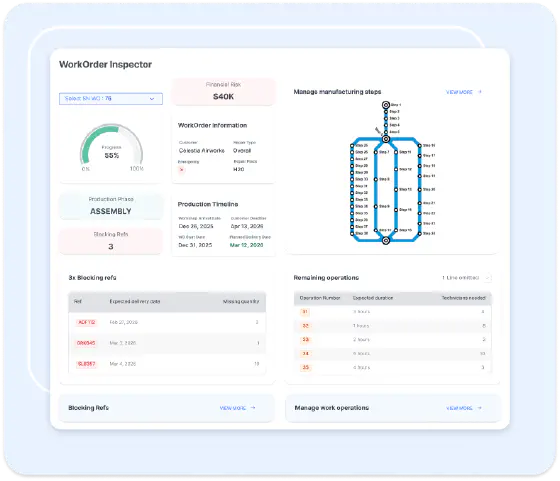Image resolution: width=560 pixels, height=481 pixels.
Task: Click the Missing quantity column header
Action: (241, 302)
